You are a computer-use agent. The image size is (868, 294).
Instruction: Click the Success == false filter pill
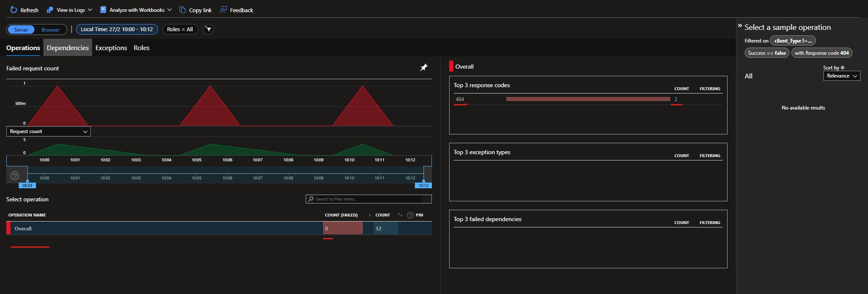767,53
